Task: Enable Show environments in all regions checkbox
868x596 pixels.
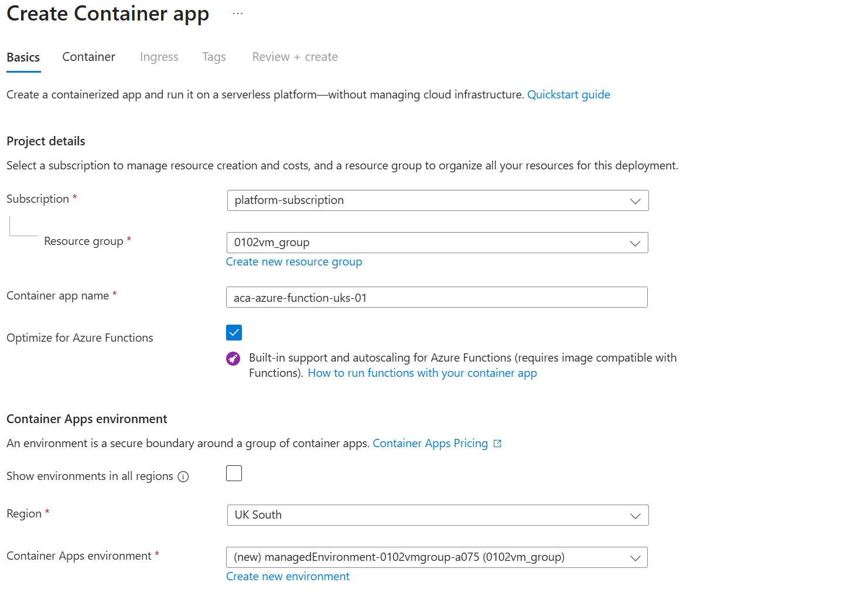Action: (x=234, y=473)
